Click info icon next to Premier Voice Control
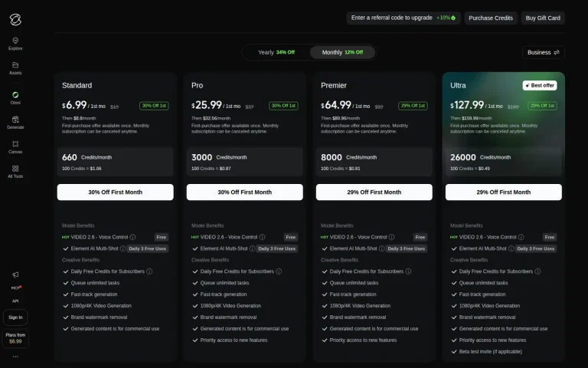 (x=391, y=238)
